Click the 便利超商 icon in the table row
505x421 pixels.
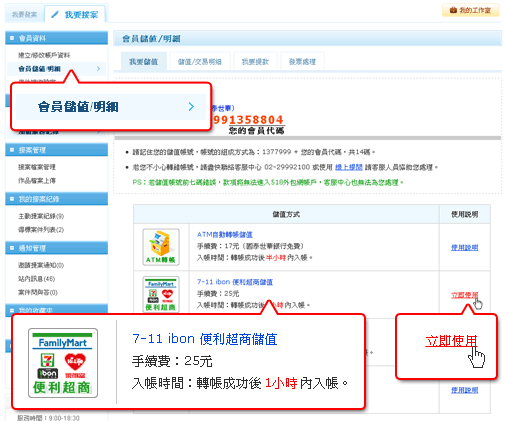click(161, 294)
